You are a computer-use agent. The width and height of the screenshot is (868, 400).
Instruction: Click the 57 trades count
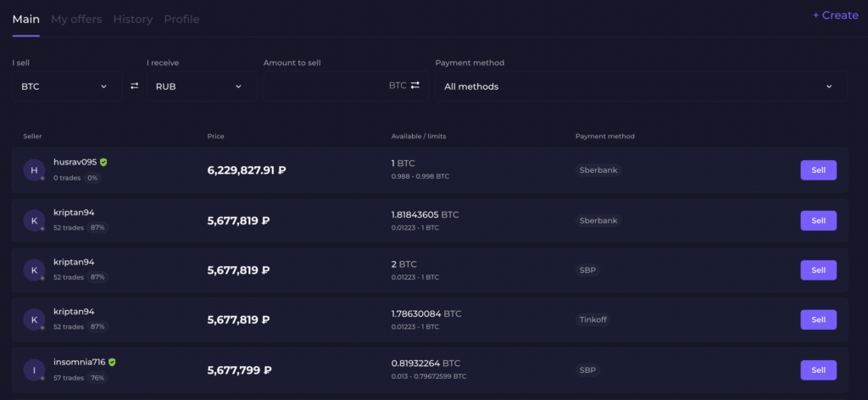click(69, 377)
